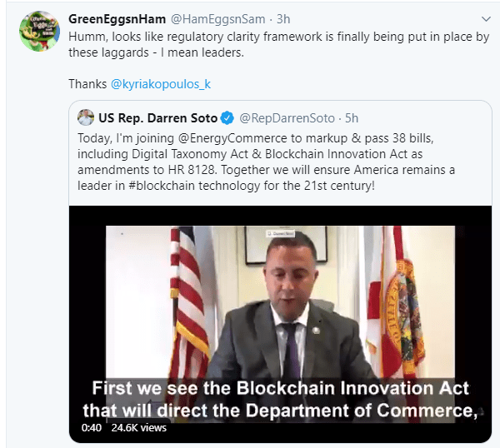Click the 24.6K views count

140,428
